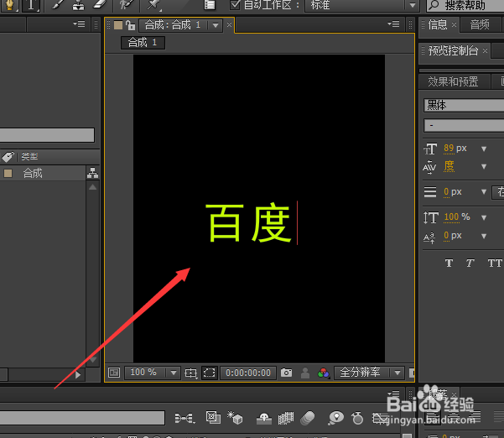This screenshot has width=504, height=438.
Task: Open grid and guide options icon
Action: 190,373
